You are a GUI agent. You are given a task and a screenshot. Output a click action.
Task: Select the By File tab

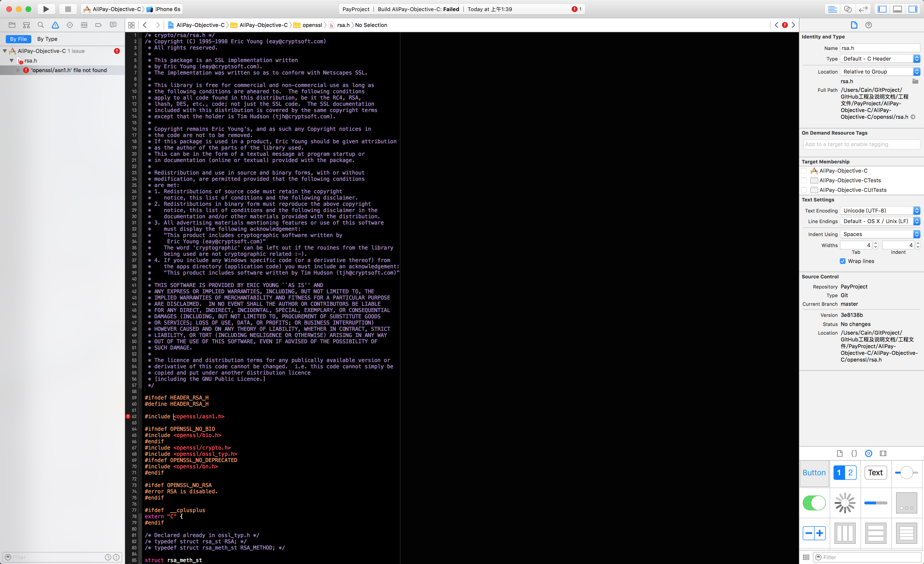(18, 39)
